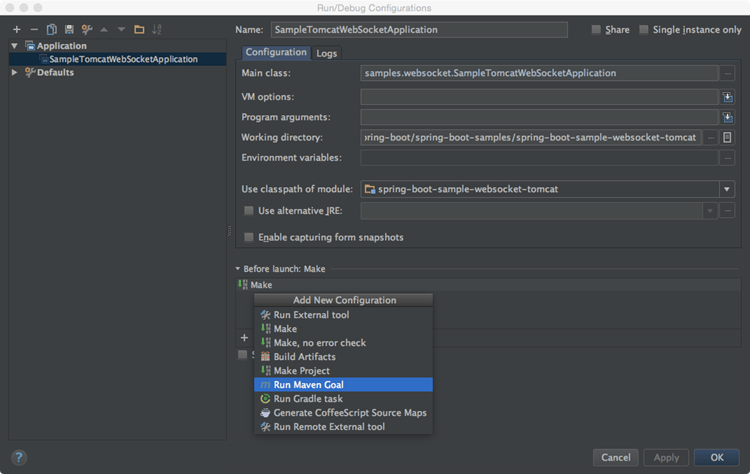Toggle checkbox below the before launch list

pyautogui.click(x=243, y=354)
